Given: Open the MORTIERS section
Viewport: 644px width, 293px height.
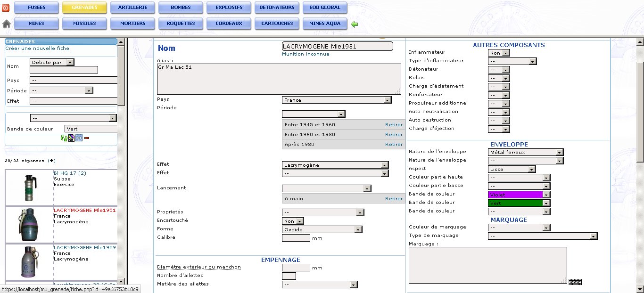Looking at the screenshot, I should tap(132, 24).
